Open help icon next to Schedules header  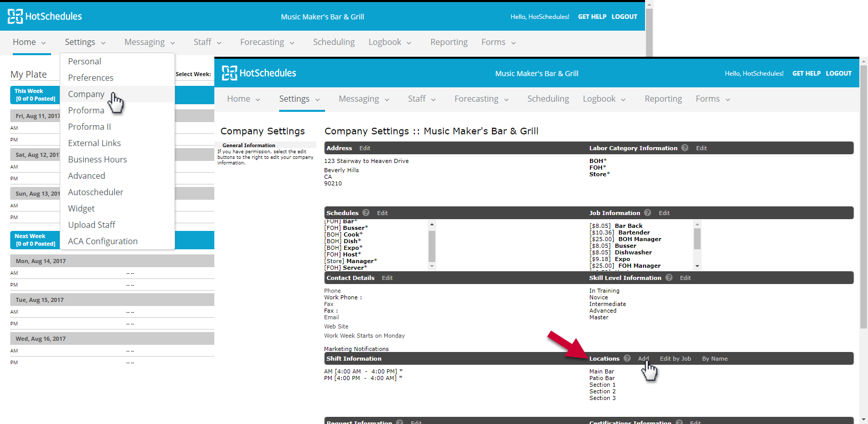366,213
